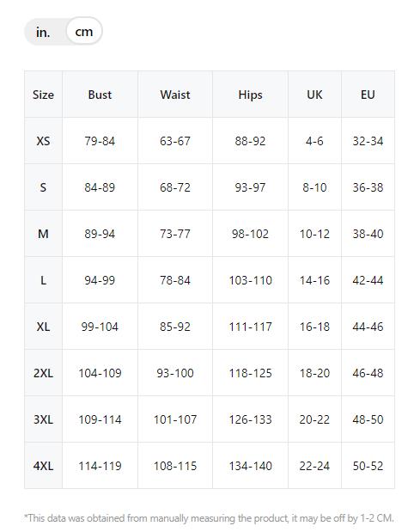Click the EU column header

point(368,95)
